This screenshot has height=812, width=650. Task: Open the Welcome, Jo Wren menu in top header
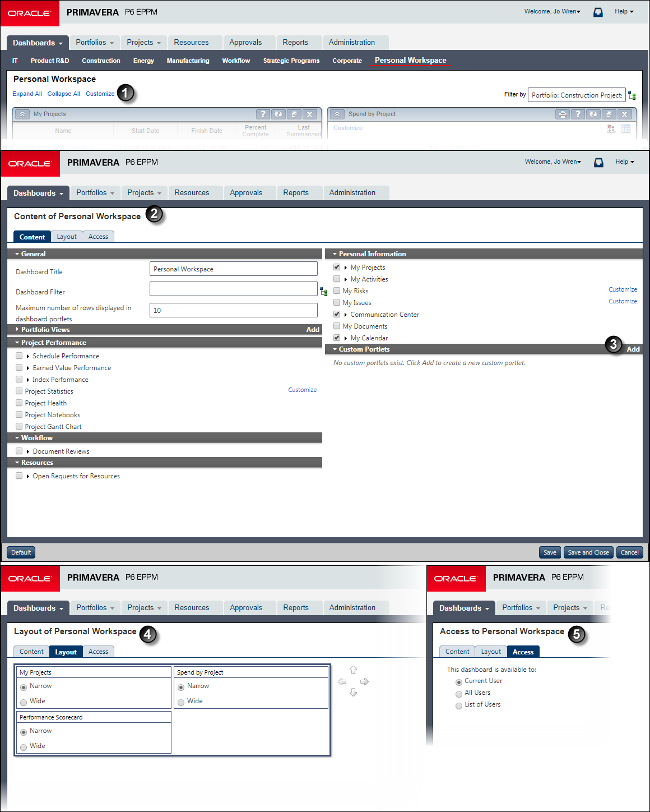coord(552,11)
